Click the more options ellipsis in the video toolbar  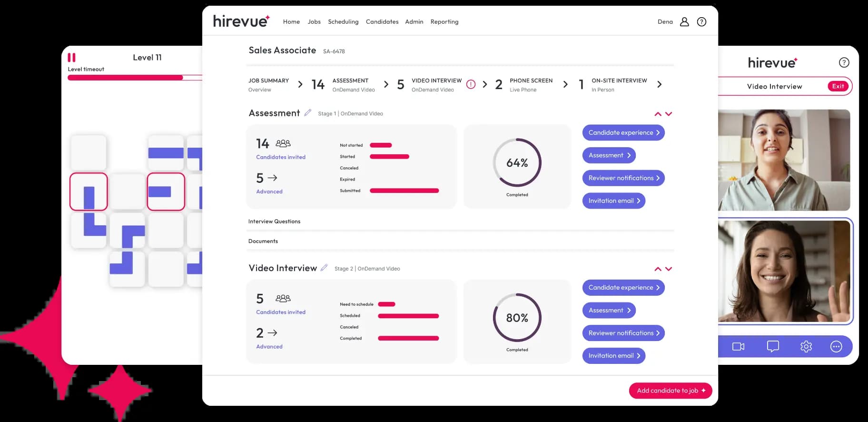[836, 346]
